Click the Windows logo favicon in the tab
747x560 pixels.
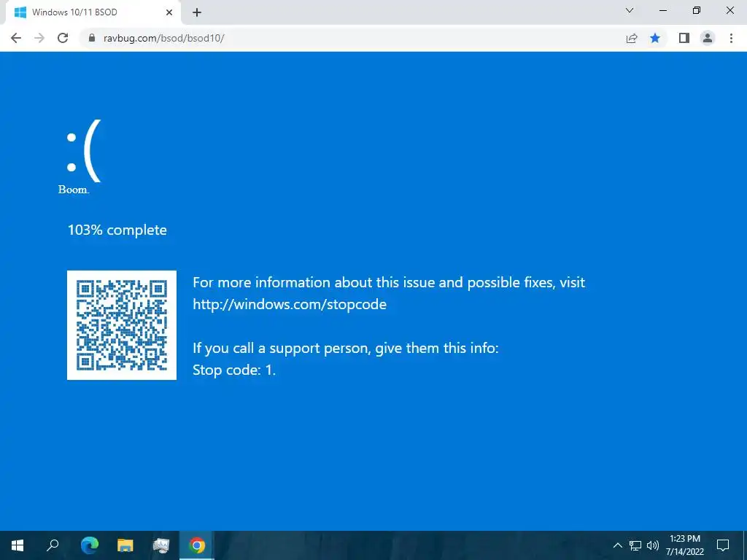pos(20,12)
